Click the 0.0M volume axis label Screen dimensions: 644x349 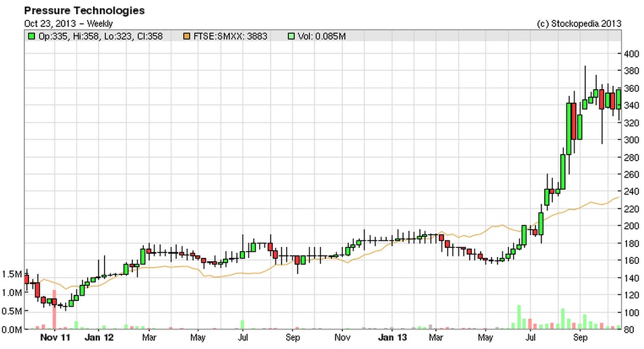[x=11, y=329]
